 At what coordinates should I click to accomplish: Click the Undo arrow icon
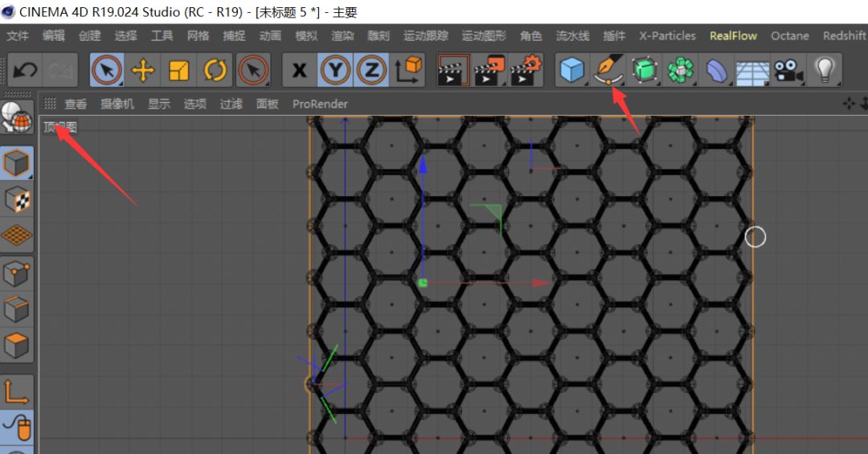point(24,71)
